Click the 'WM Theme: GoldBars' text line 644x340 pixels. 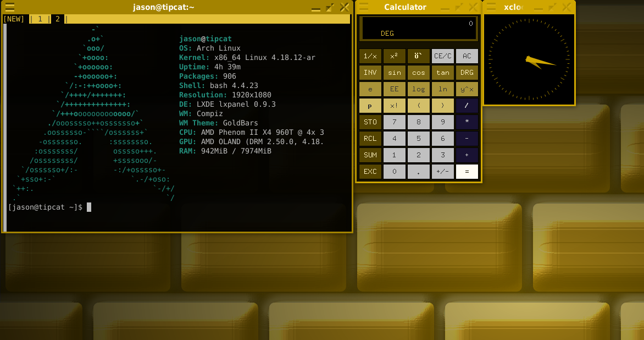click(219, 123)
